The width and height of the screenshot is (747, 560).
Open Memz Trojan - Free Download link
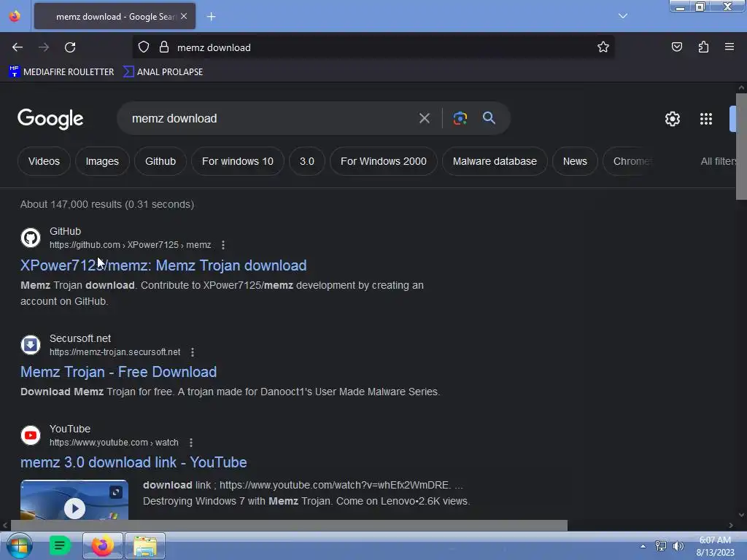118,372
